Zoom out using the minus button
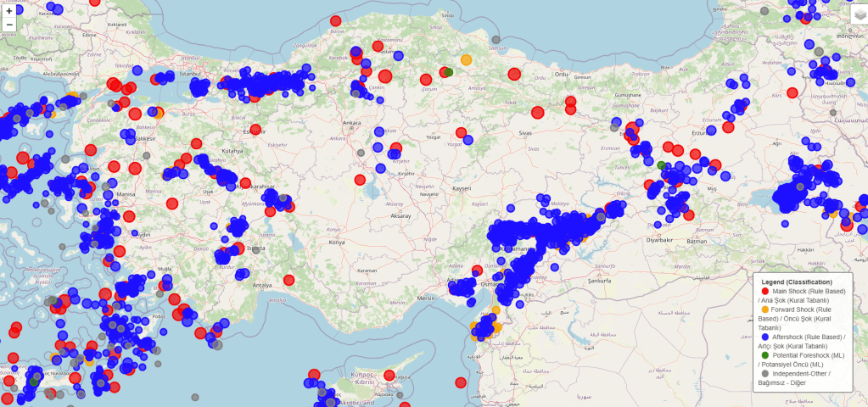This screenshot has height=407, width=868. (9, 25)
